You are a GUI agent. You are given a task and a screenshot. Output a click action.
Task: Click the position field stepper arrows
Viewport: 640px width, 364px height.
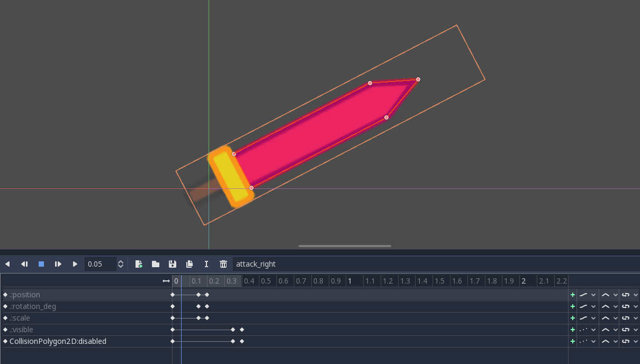tap(121, 264)
